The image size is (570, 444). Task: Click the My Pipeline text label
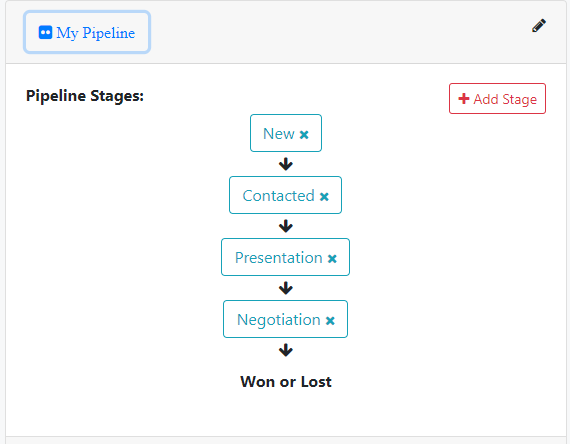coord(96,33)
